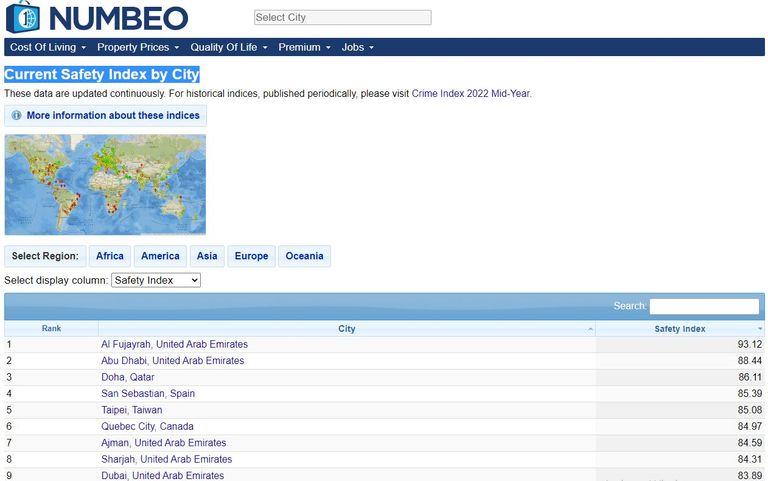The height and width of the screenshot is (481, 768).
Task: Sort by Safety Index column arrow
Action: [760, 329]
